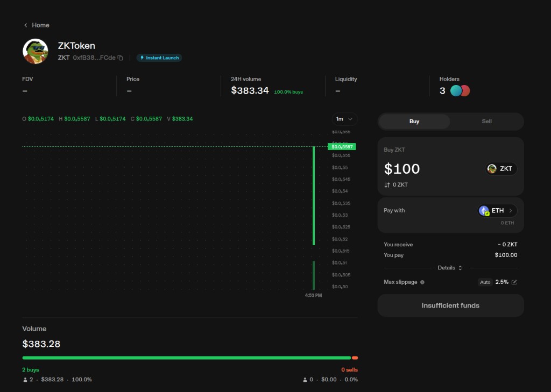The height and width of the screenshot is (392, 551).
Task: Click the 24H volume $383.34 value
Action: 250,91
